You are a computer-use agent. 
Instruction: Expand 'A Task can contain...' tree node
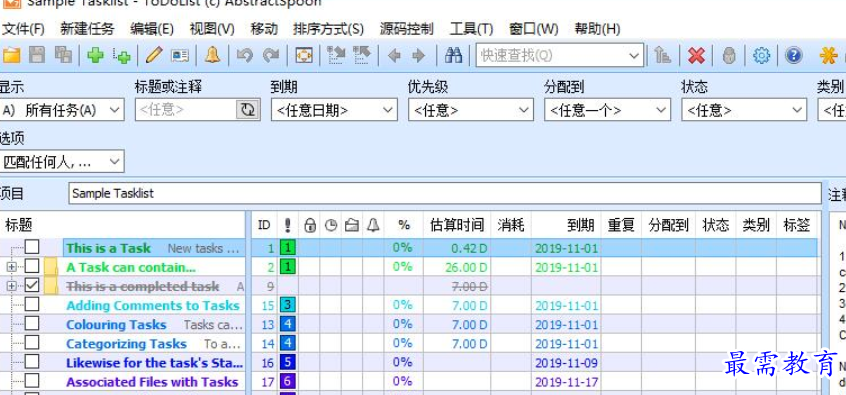click(x=11, y=267)
